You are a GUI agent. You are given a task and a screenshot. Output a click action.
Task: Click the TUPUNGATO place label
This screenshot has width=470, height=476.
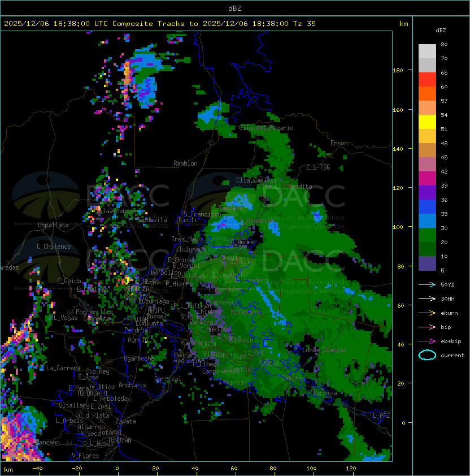point(92,393)
